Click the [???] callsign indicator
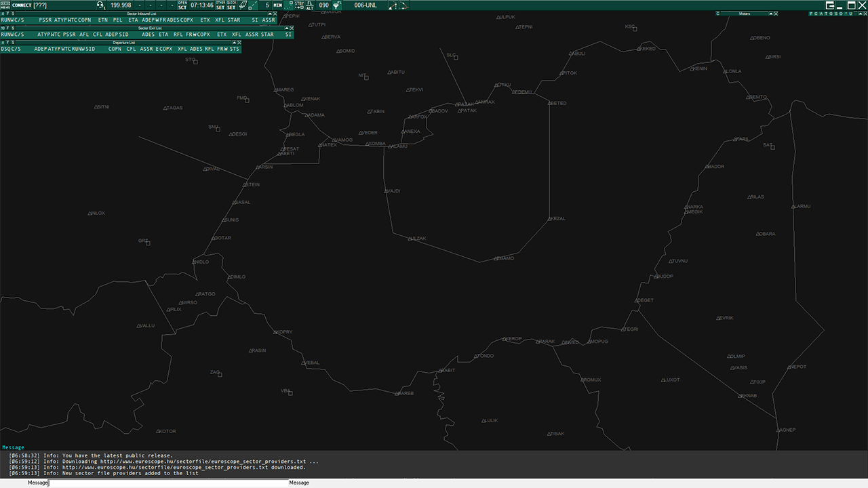Screen dimensions: 868x488 click(x=40, y=5)
